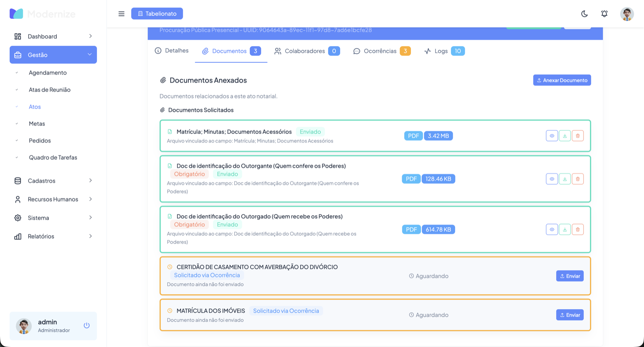The image size is (644, 347).
Task: Click the Sistema gear icon
Action: (x=18, y=218)
